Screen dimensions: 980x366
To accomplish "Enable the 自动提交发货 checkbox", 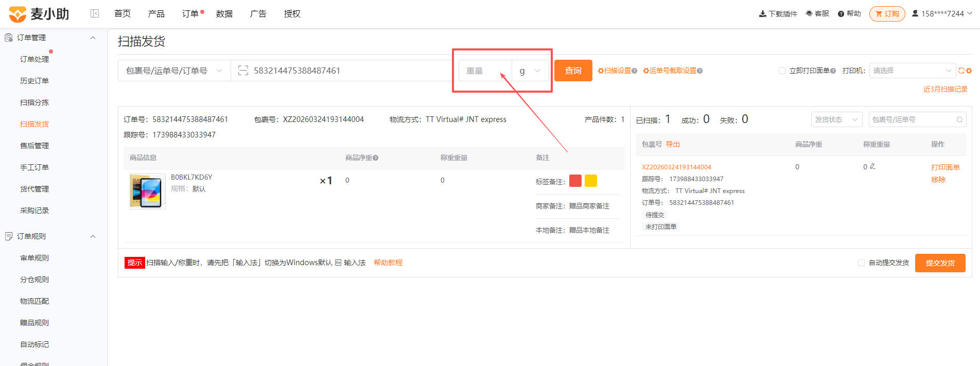I will pos(862,263).
